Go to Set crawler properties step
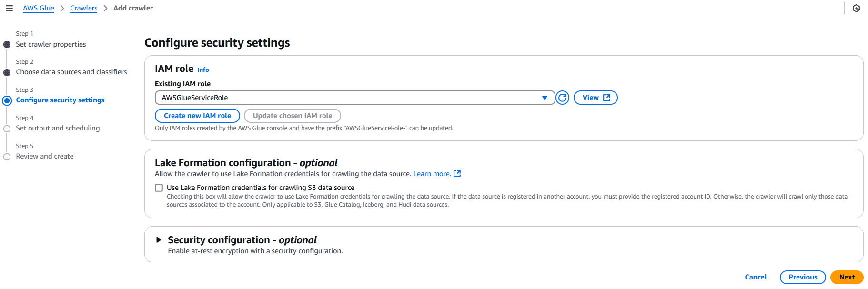Screen dimensions: 868x289 51,44
